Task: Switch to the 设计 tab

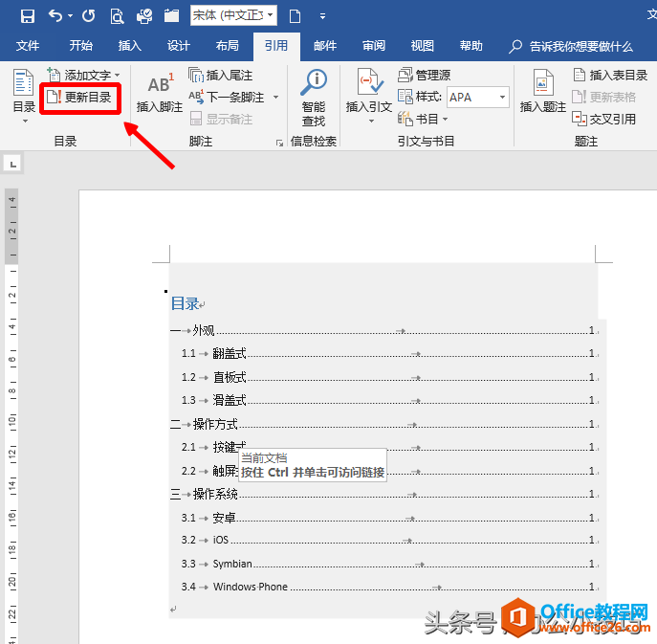Action: pos(179,45)
